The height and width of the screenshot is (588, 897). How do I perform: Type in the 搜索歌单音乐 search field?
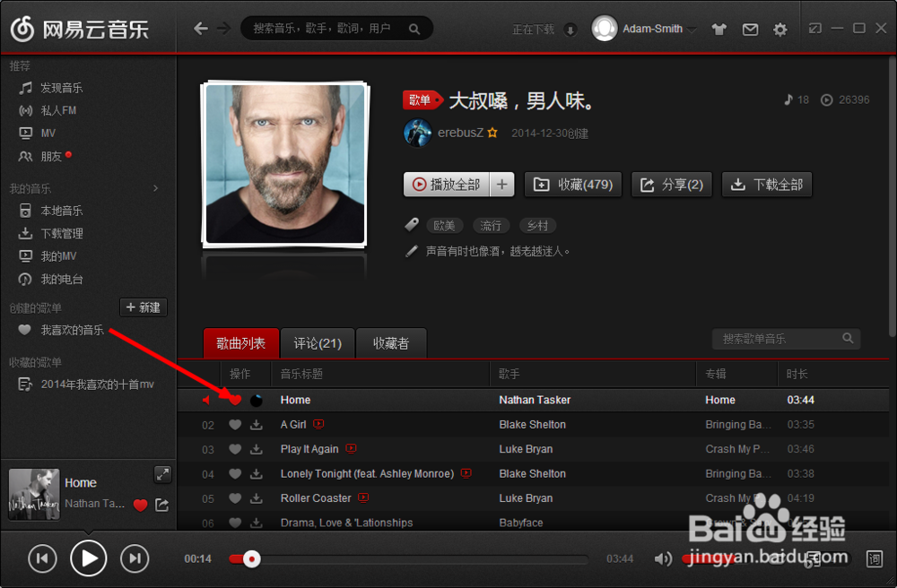[x=779, y=338]
